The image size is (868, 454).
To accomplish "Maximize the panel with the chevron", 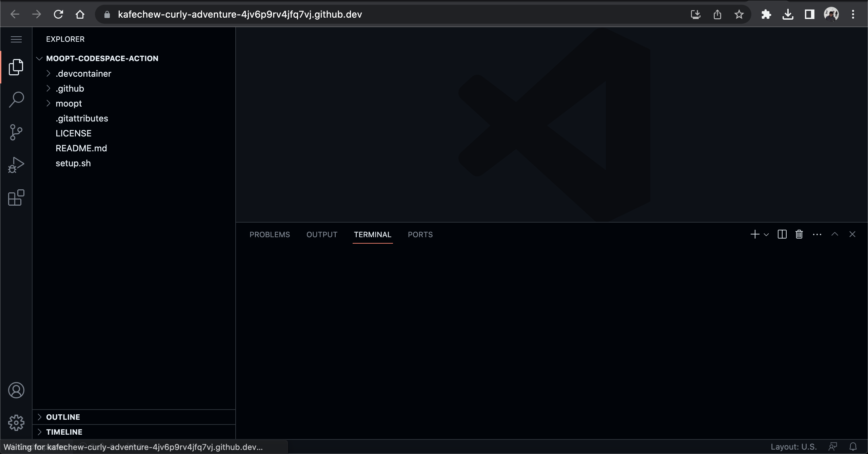I will [x=835, y=234].
